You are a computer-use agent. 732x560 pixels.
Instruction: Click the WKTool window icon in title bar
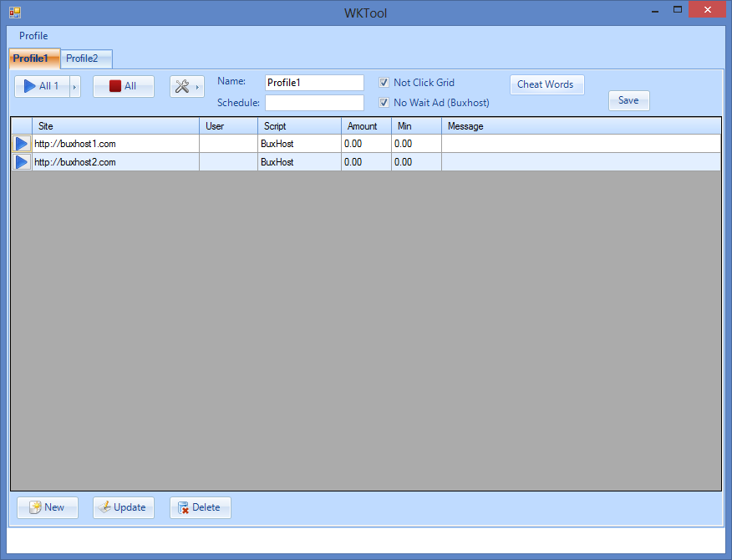click(15, 13)
